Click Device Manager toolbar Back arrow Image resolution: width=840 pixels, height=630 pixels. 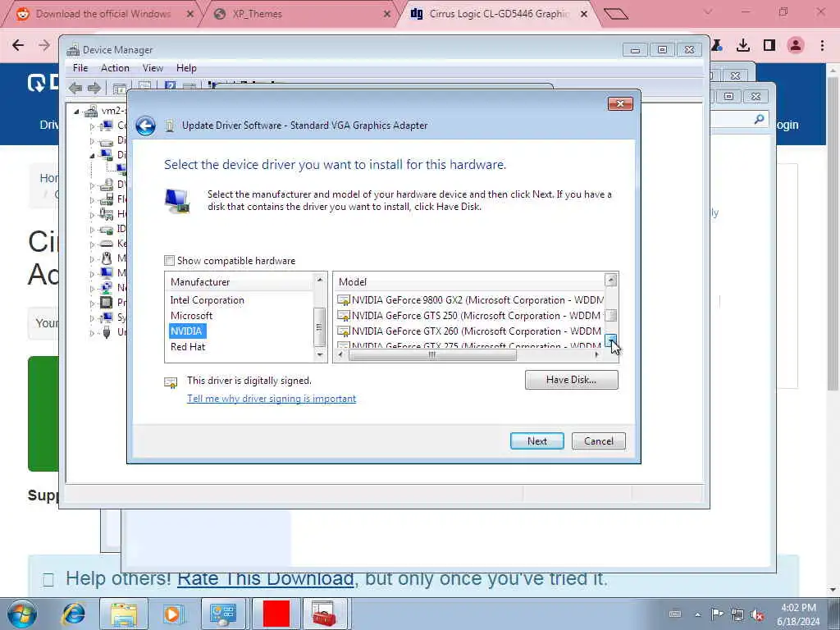(75, 88)
